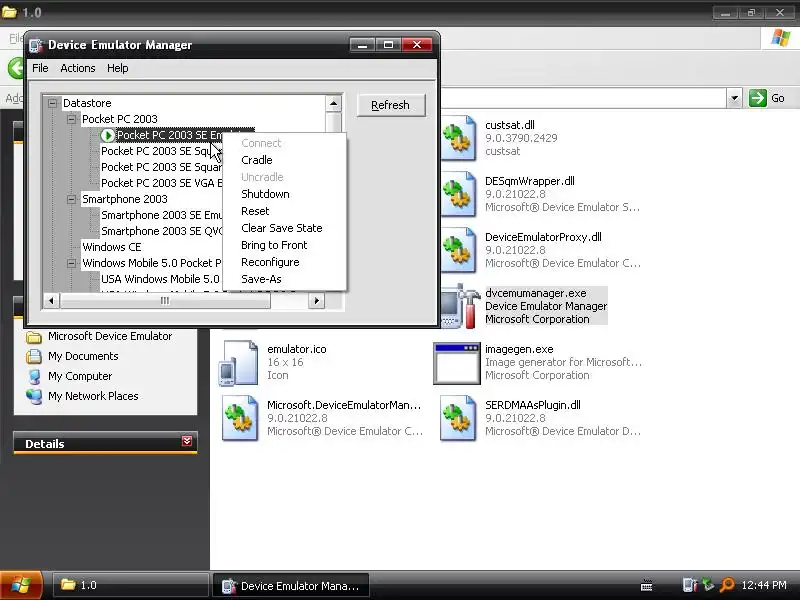This screenshot has height=600, width=800.
Task: Choose Reset from context menu
Action: 285,211
